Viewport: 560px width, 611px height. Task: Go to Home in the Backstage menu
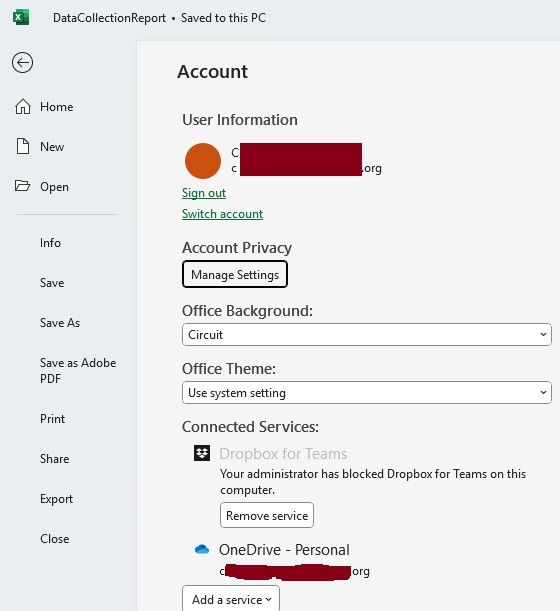point(57,107)
